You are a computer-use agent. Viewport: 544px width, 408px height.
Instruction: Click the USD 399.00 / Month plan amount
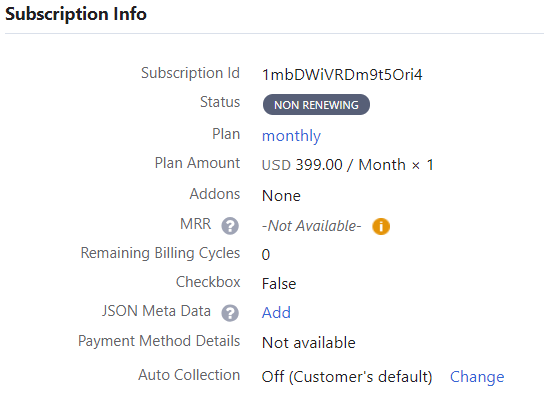pyautogui.click(x=348, y=165)
